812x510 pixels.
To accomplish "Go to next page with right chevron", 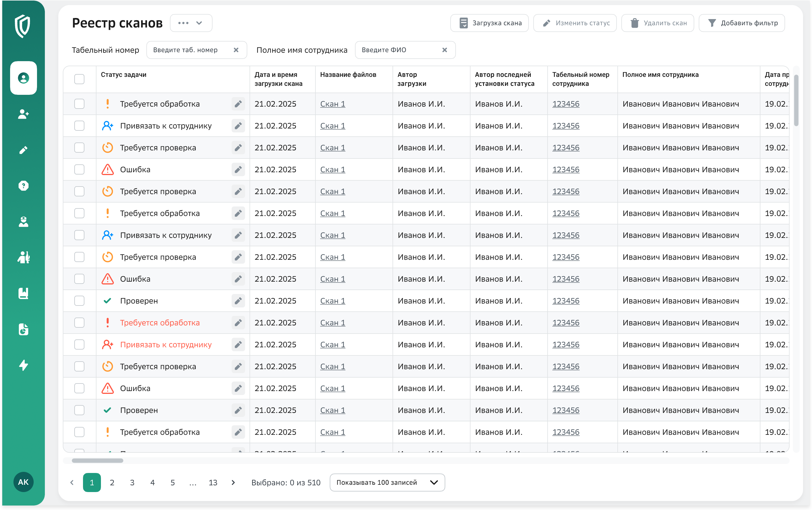I will (233, 482).
